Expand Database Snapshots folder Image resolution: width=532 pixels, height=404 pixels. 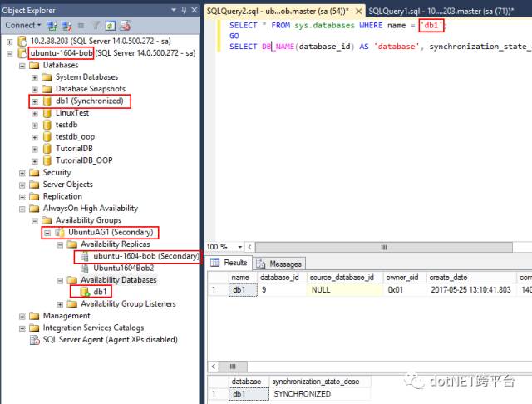tap(35, 90)
